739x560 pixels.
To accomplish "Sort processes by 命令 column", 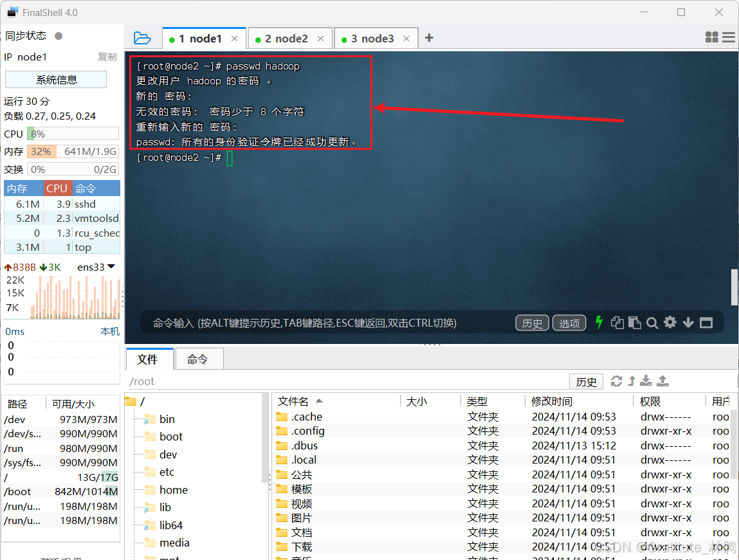I will tap(96, 188).
